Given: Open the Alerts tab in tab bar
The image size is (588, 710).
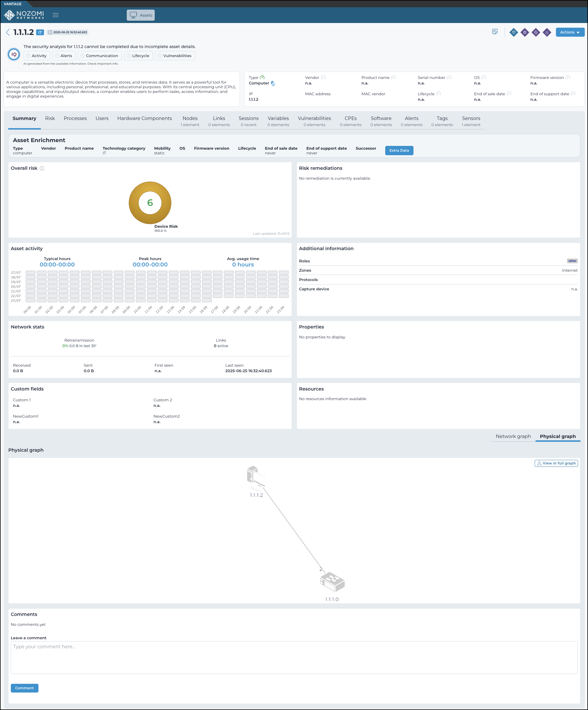Looking at the screenshot, I should click(x=411, y=121).
